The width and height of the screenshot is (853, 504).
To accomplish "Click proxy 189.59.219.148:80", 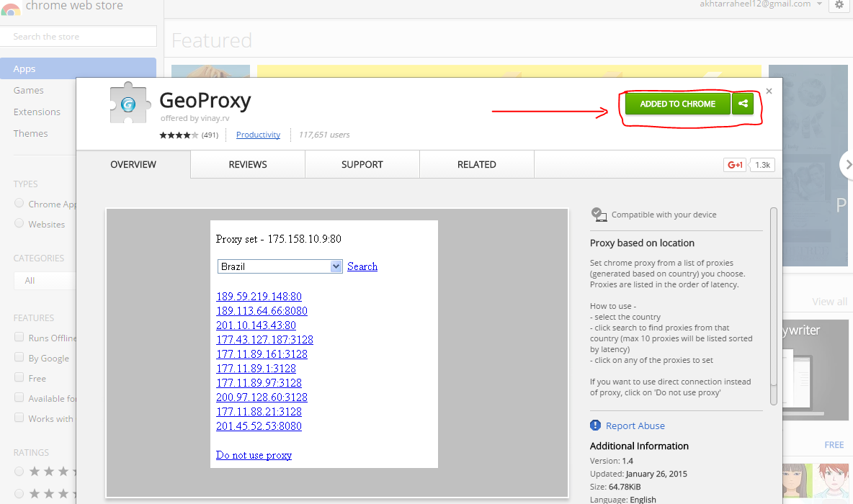I will [259, 297].
